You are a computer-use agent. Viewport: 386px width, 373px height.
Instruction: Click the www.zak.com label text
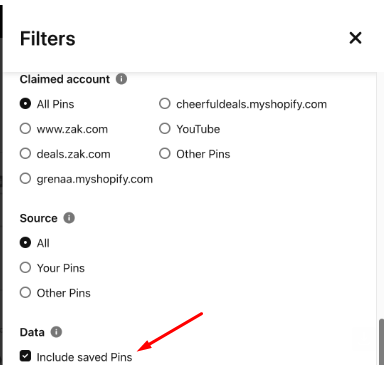coord(72,129)
